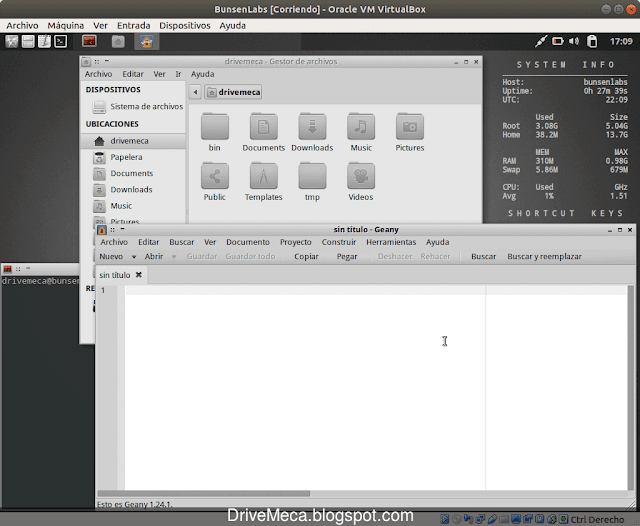640x526 pixels.
Task: Open VirtualBox Dispositivos menu
Action: [x=185, y=26]
